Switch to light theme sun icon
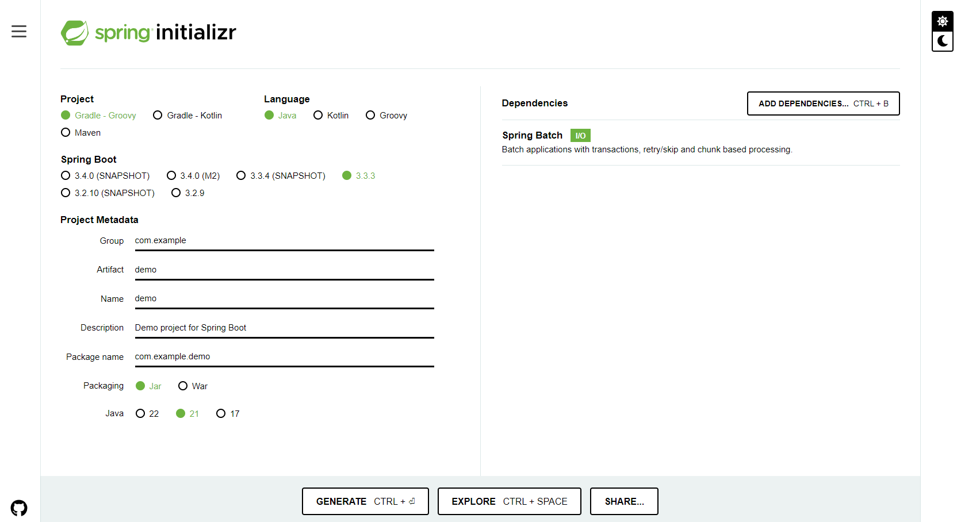The width and height of the screenshot is (980, 522). 943,21
